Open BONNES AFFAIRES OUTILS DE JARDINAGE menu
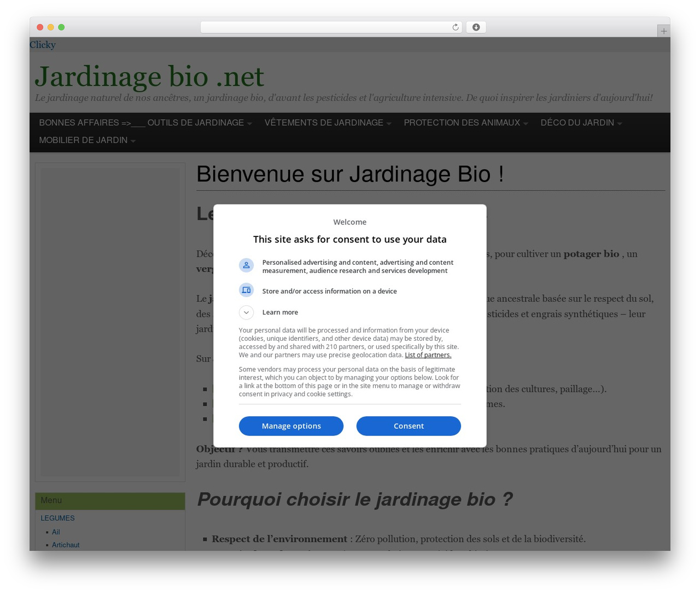This screenshot has width=700, height=593. pos(141,123)
